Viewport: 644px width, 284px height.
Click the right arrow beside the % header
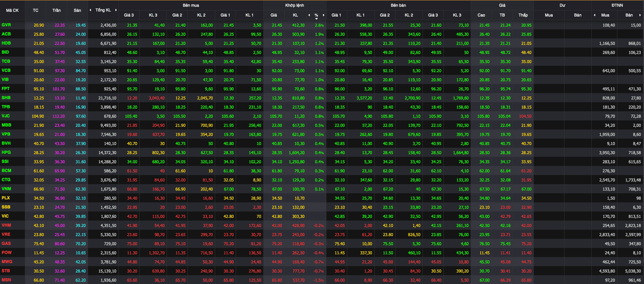click(x=324, y=15)
